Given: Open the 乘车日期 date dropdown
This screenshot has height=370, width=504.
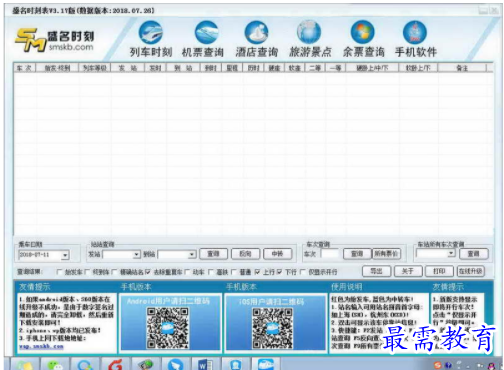Looking at the screenshot, I should [x=65, y=255].
